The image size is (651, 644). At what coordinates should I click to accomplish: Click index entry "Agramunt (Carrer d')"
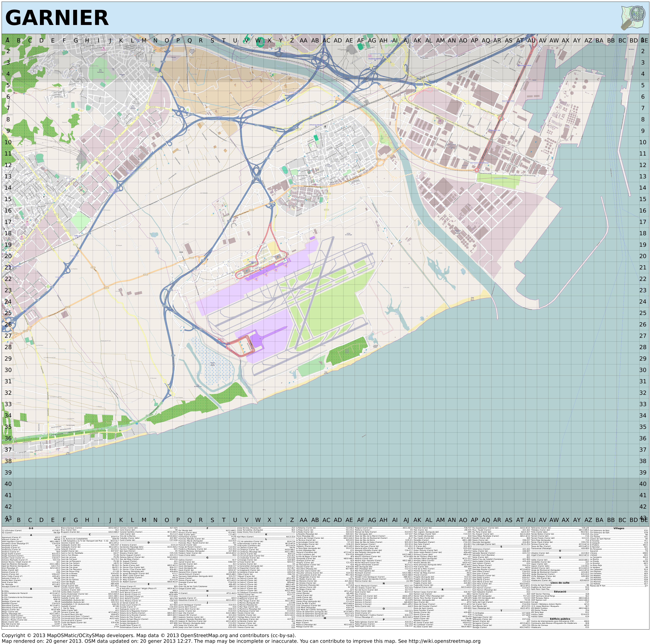(x=31, y=537)
